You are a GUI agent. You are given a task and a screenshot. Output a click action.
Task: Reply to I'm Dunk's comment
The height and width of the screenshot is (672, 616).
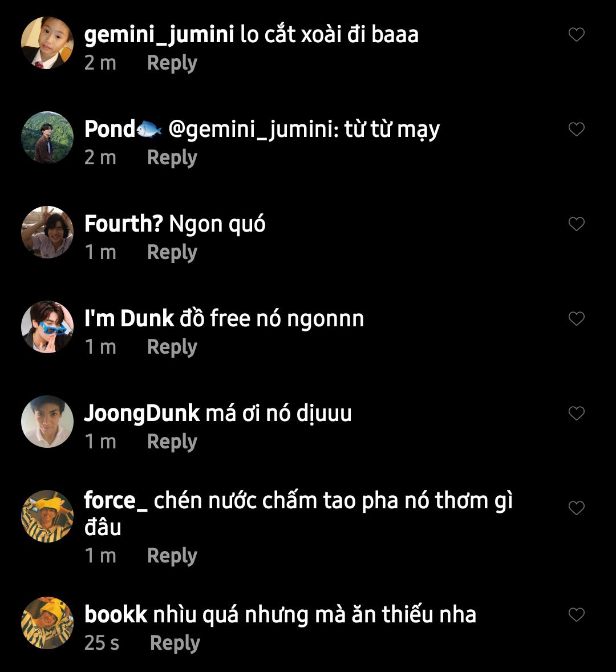172,347
